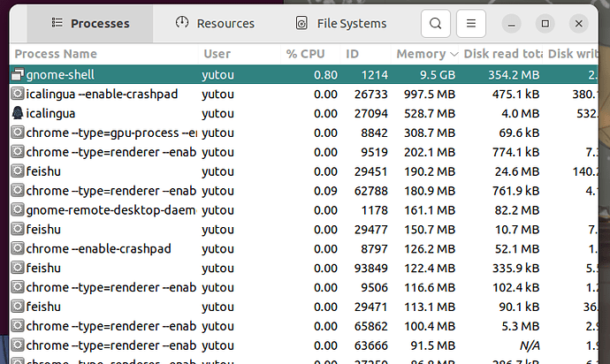Viewport: 610px width, 364px height.
Task: Maximize the System Monitor window
Action: coord(545,24)
